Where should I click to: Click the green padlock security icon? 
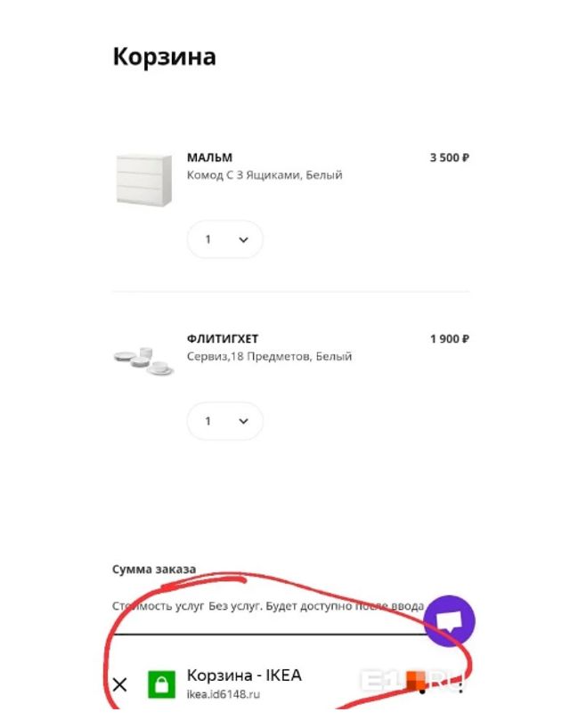[161, 684]
